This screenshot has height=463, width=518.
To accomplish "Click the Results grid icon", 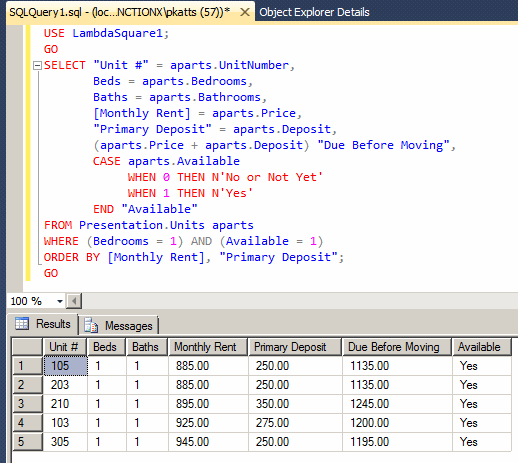I will [x=22, y=324].
